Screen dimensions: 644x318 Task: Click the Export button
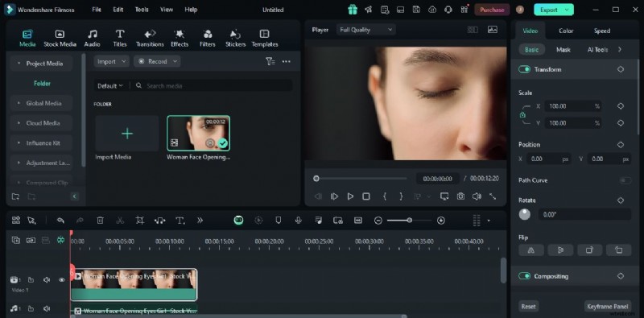554,10
